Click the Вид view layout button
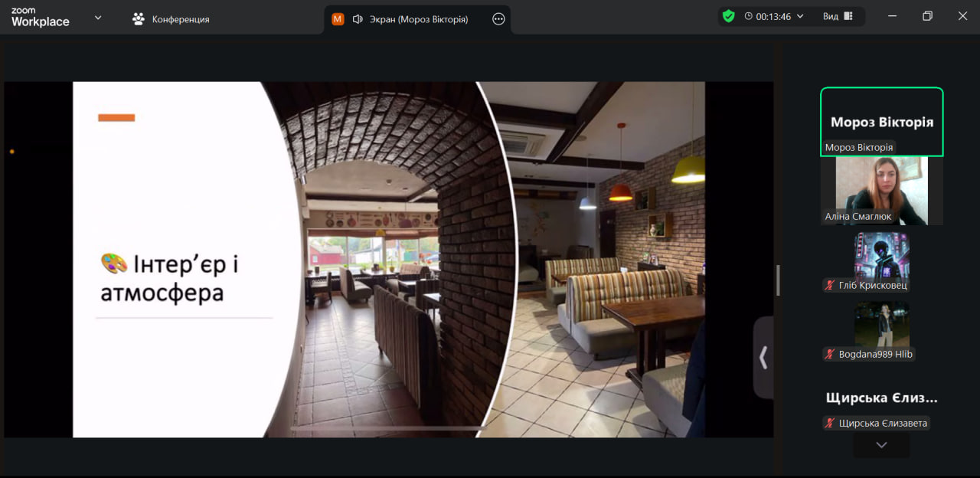980x478 pixels. click(x=838, y=16)
